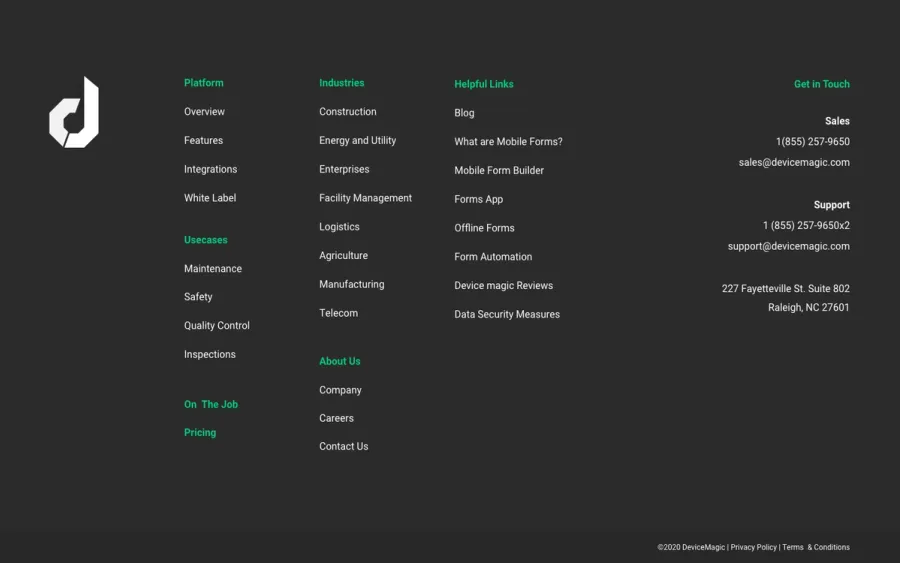900x563 pixels.
Task: Open the Features link
Action: (203, 140)
